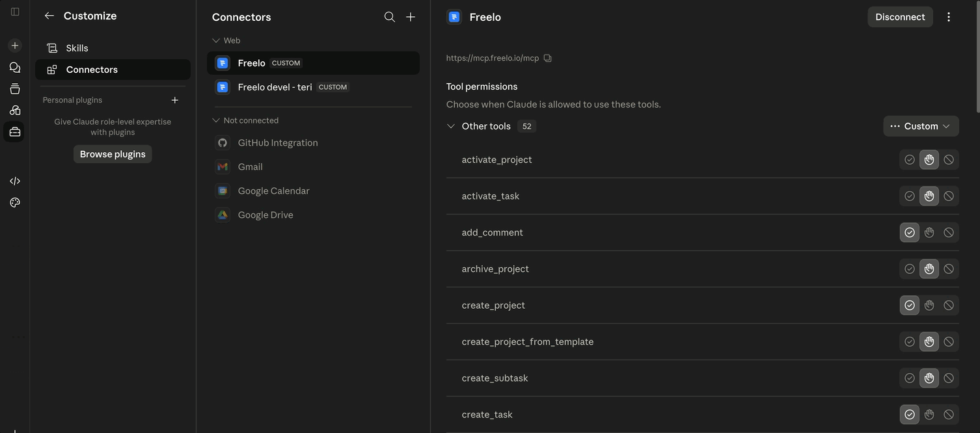Block the create_subtask tool
Viewport: 980px width, 433px height.
pos(949,378)
